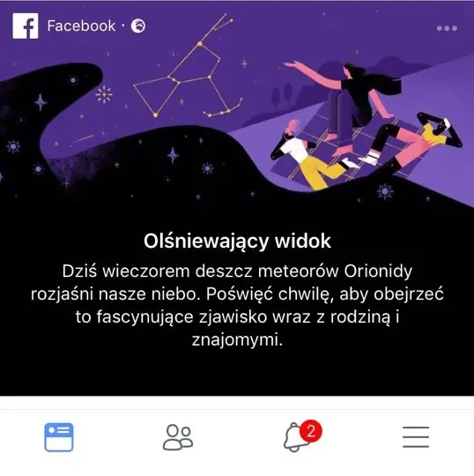The image size is (474, 476).
Task: Tap the starburst below the picnic blanket
Action: pyautogui.click(x=385, y=191)
